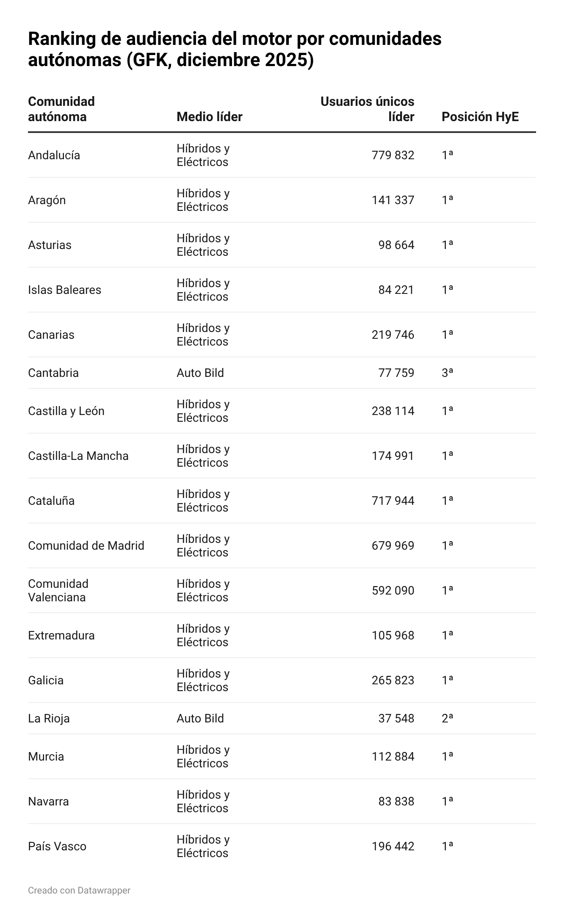Click the 'Creado con Datawrapper' footer link
564x924 pixels.
click(79, 890)
